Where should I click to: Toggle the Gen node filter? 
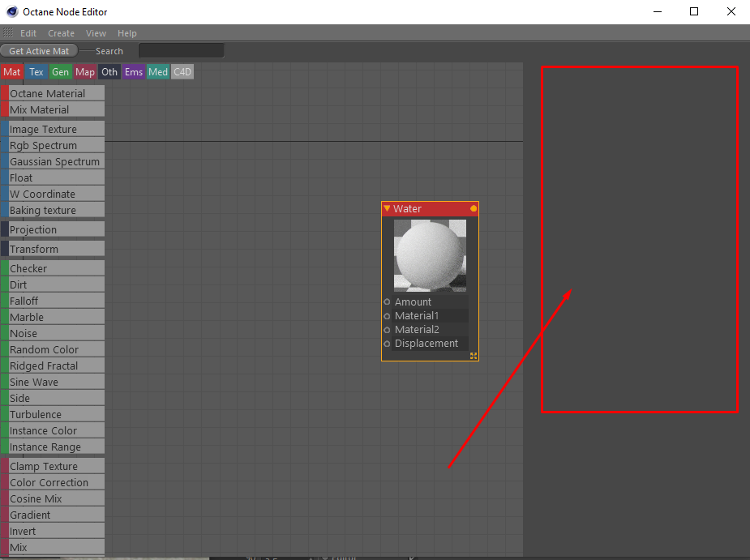(x=61, y=72)
